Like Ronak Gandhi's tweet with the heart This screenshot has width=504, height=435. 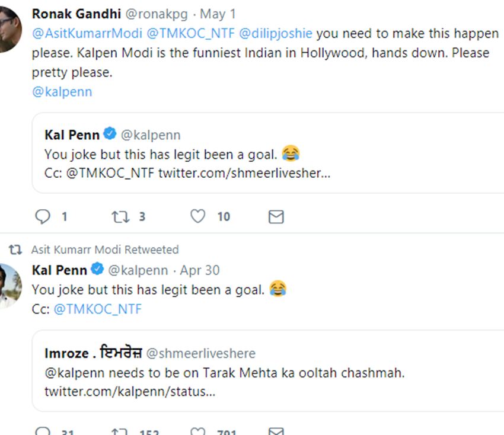point(197,217)
